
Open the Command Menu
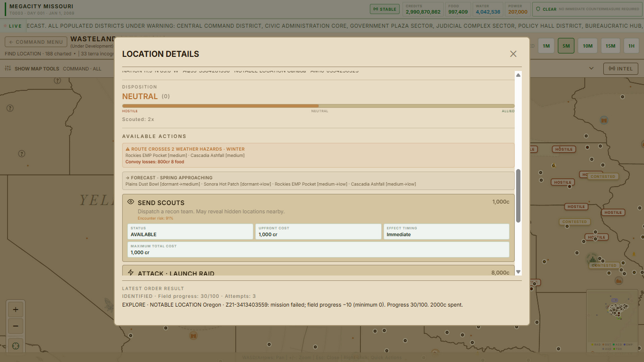click(36, 42)
